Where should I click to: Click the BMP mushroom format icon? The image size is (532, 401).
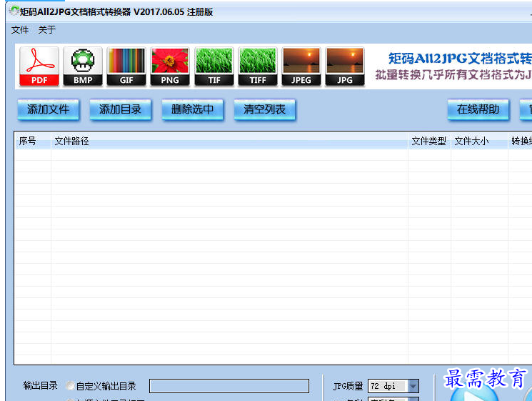83,66
